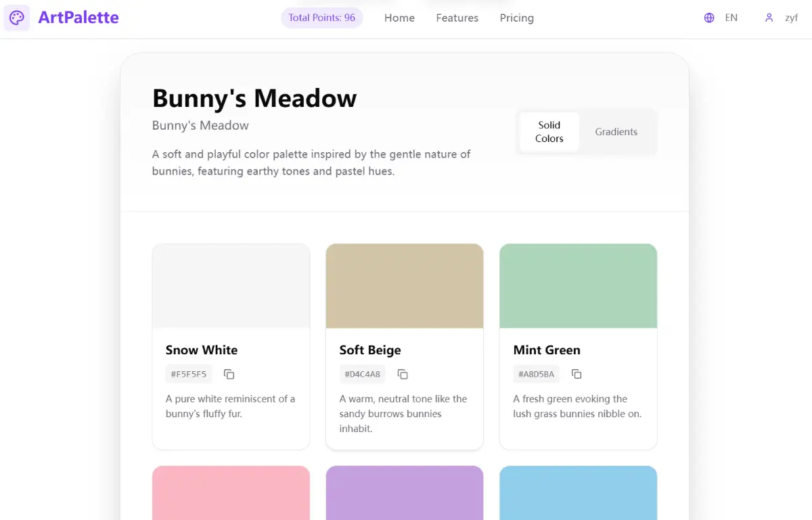The image size is (812, 520).
Task: Click the #D4C4A8 hex value
Action: pos(363,374)
